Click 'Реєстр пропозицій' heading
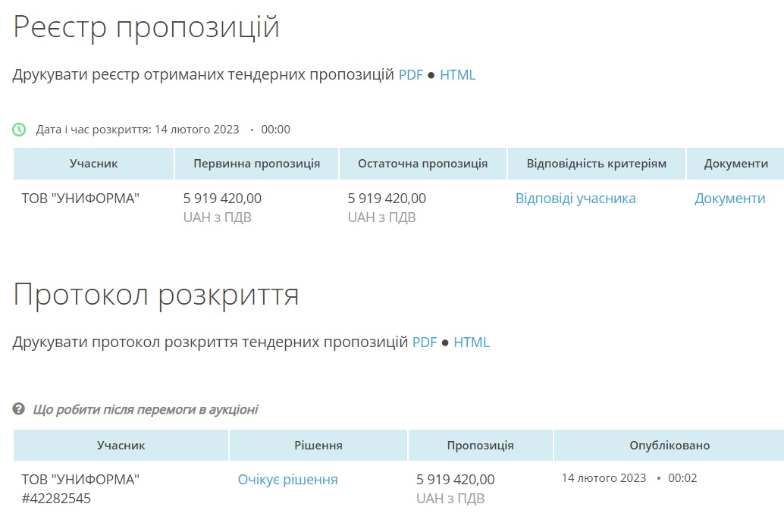This screenshot has width=784, height=532. (146, 27)
